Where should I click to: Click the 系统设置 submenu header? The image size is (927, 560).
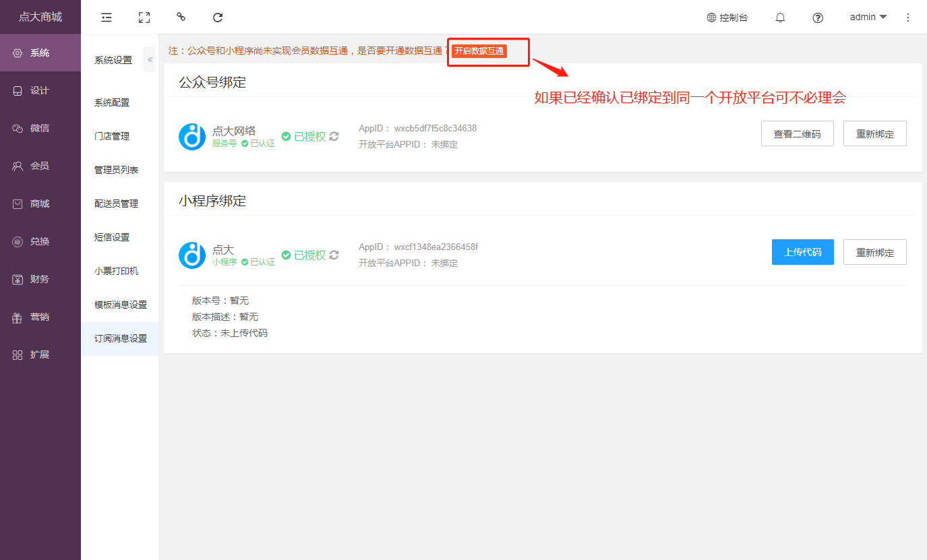(x=113, y=60)
